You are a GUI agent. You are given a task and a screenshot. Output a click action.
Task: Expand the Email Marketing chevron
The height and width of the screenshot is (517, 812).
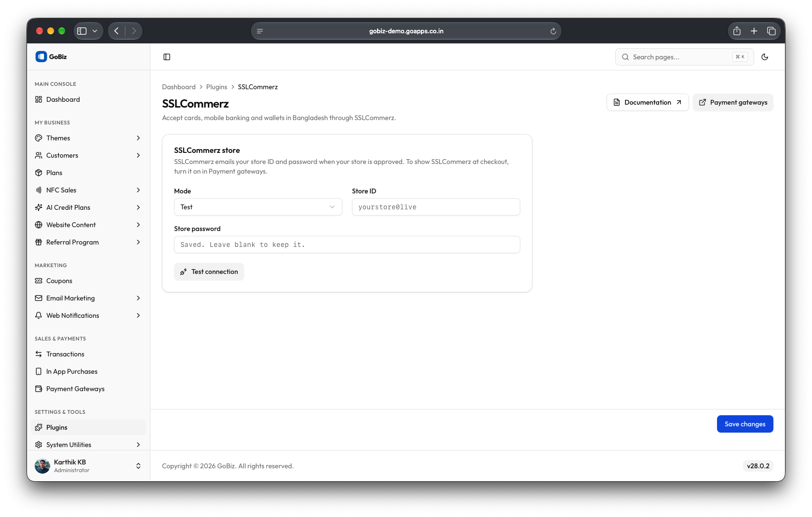[x=138, y=298]
